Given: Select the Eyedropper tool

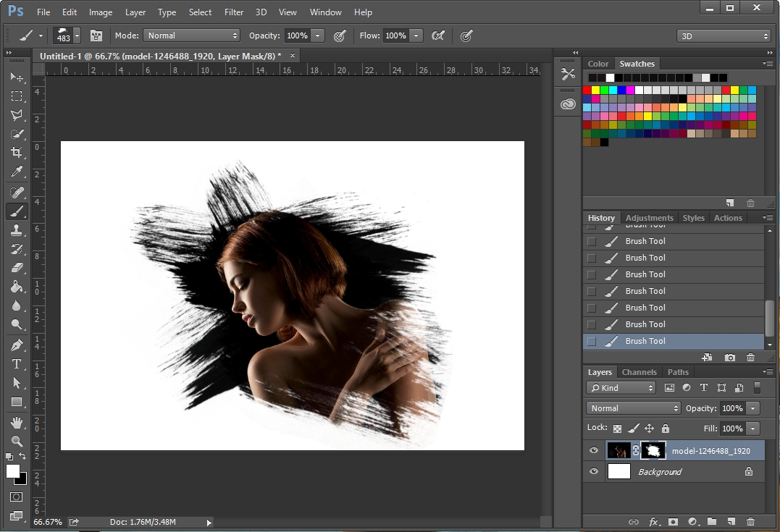Looking at the screenshot, I should coord(17,172).
